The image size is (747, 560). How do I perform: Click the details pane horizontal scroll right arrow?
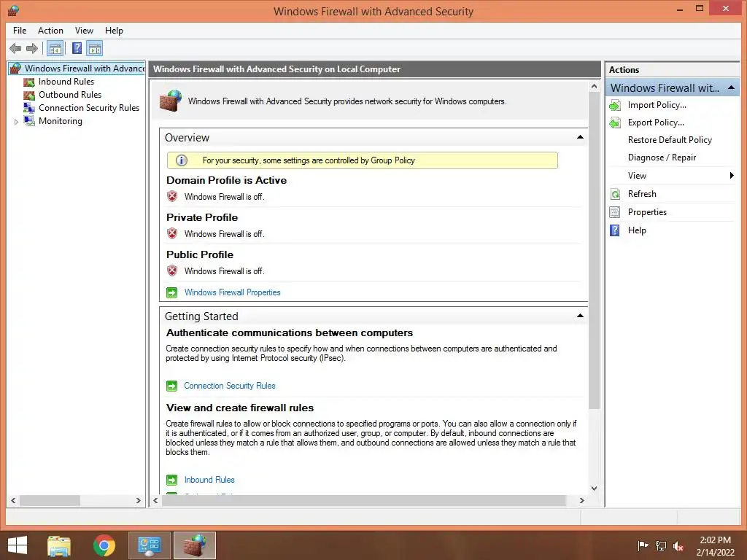pos(581,500)
